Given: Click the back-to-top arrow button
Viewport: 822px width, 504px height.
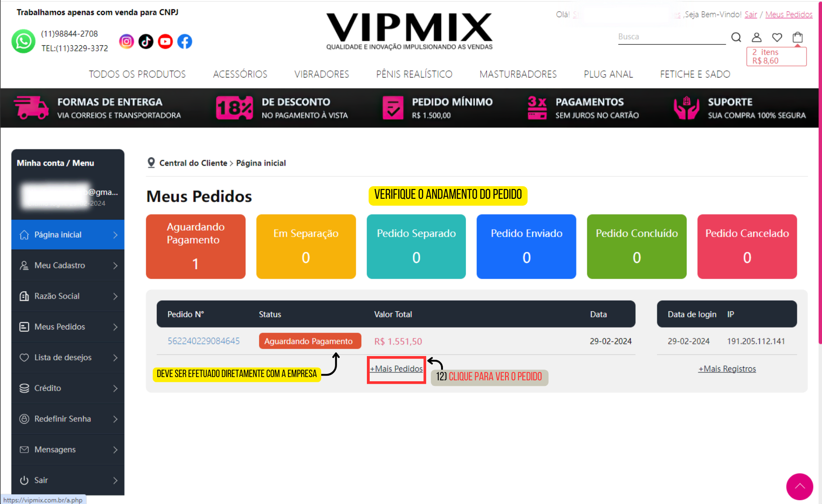Looking at the screenshot, I should point(800,487).
